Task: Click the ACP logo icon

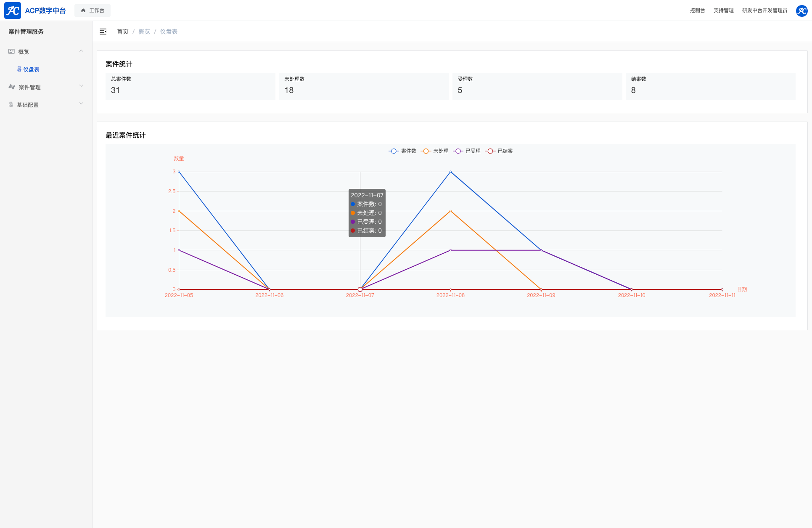Action: point(13,11)
